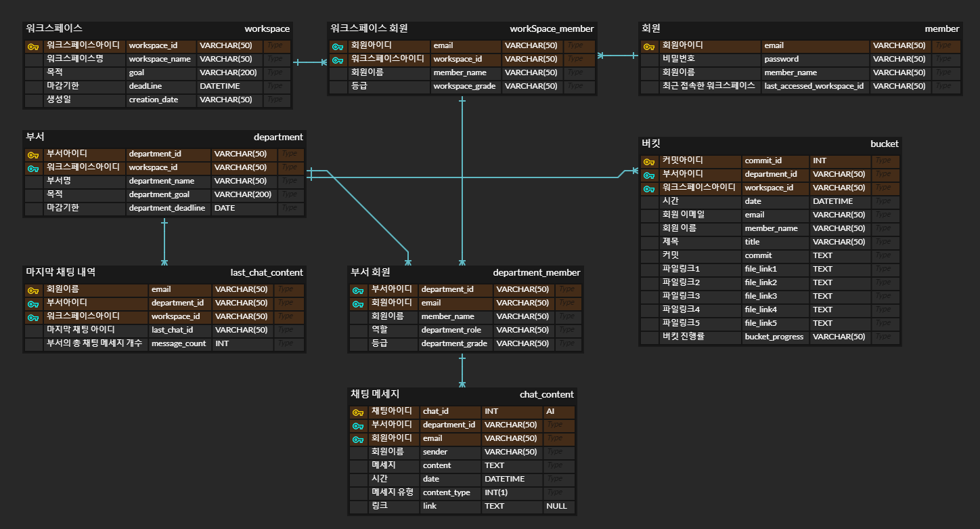Viewport: 980px width, 529px height.
Task: Click the 'INT(1)' data type cell
Action: point(512,493)
